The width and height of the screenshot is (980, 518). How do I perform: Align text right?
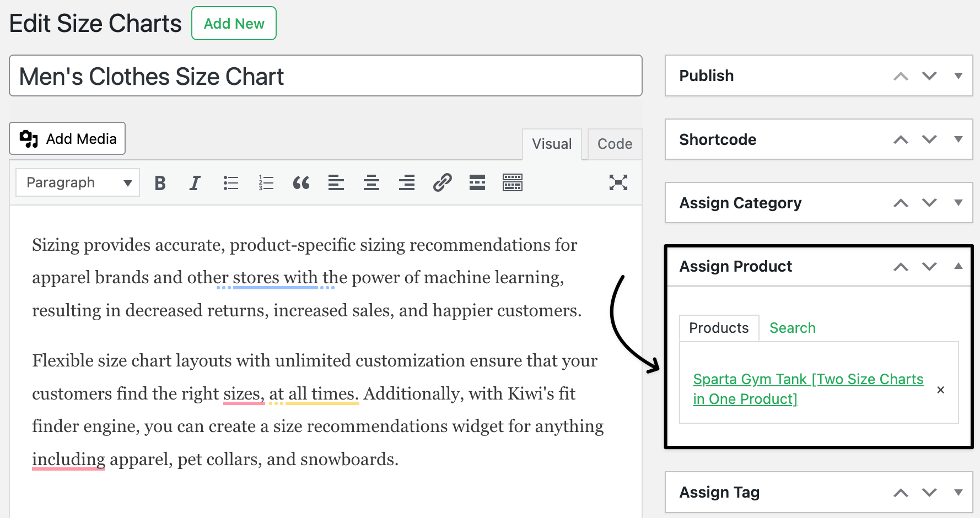coord(407,183)
